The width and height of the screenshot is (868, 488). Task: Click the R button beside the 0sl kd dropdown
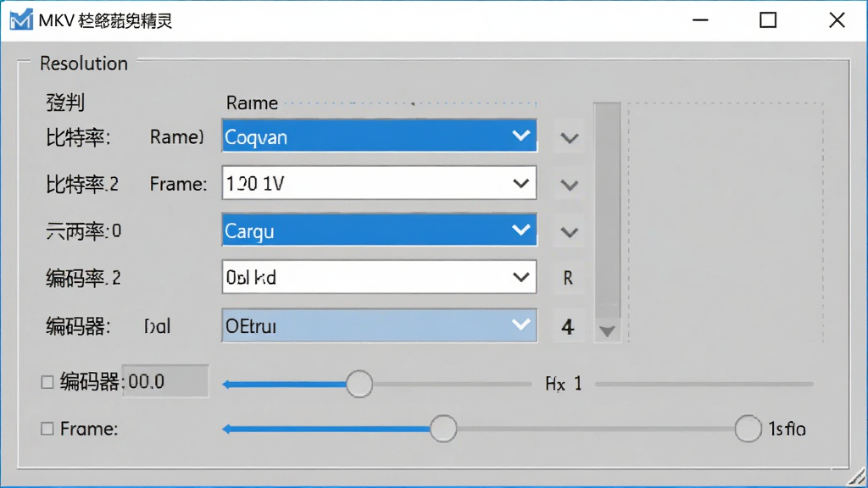pyautogui.click(x=568, y=278)
